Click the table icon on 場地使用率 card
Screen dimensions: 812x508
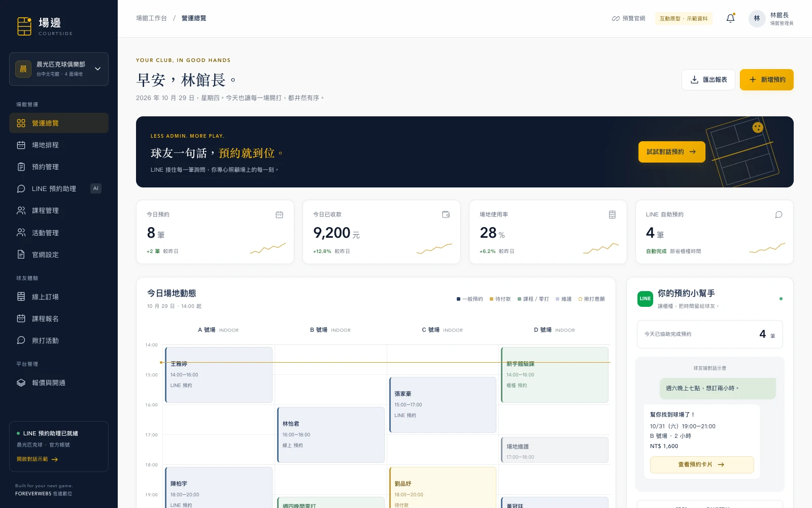[612, 215]
